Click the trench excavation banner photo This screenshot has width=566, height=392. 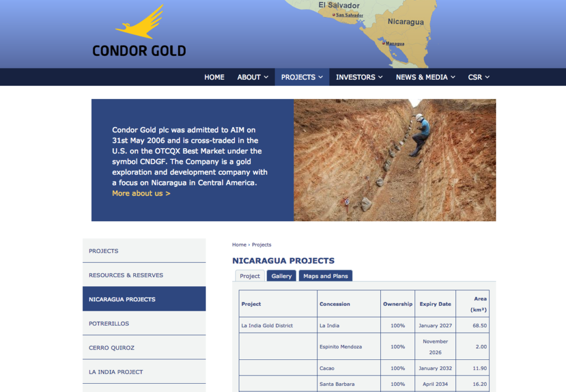(395, 160)
